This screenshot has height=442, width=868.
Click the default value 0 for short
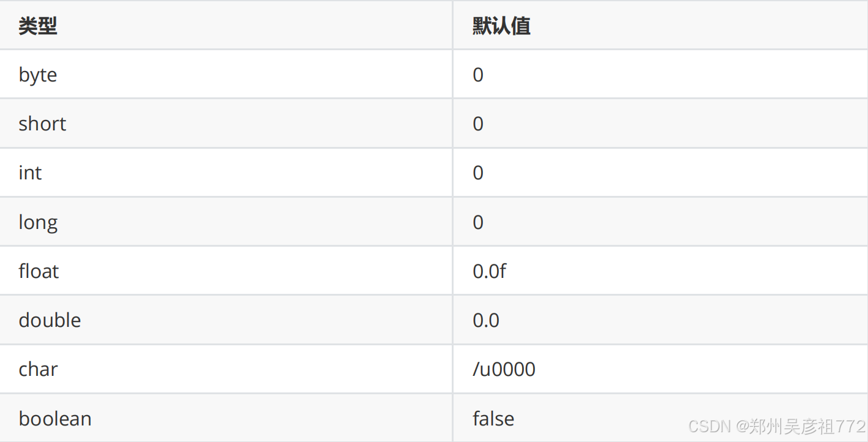pos(478,124)
